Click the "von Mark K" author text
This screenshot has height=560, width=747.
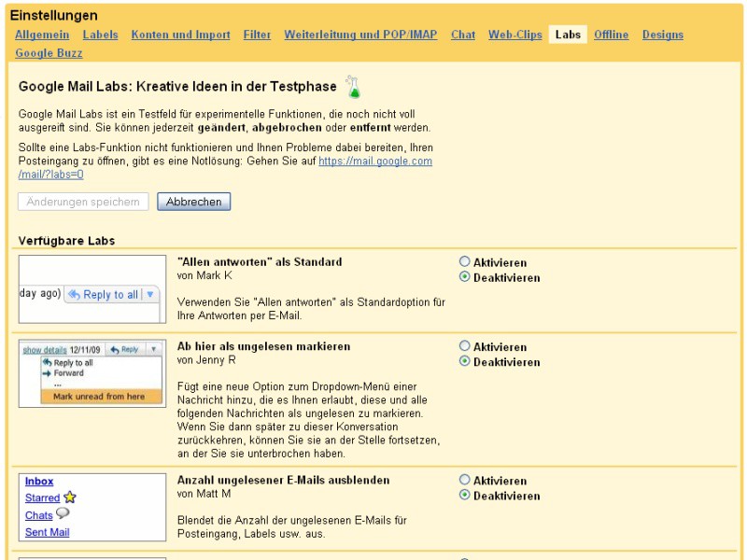pos(204,275)
